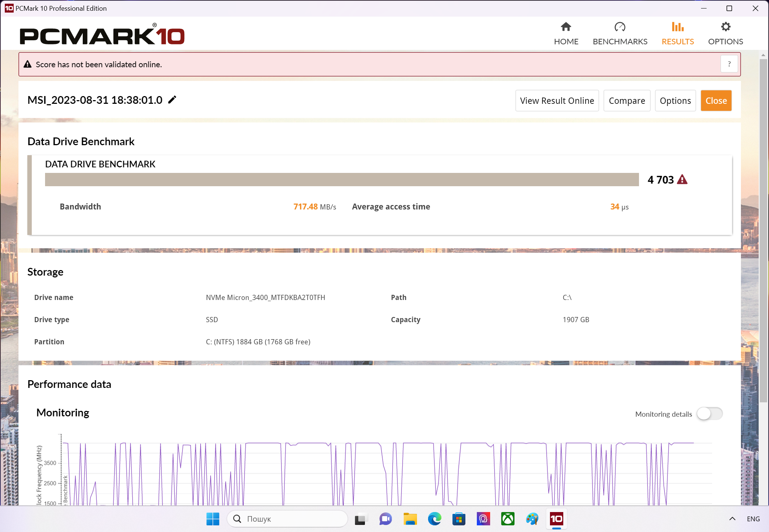Click the pencil icon to rename result
The width and height of the screenshot is (769, 532).
click(x=172, y=100)
